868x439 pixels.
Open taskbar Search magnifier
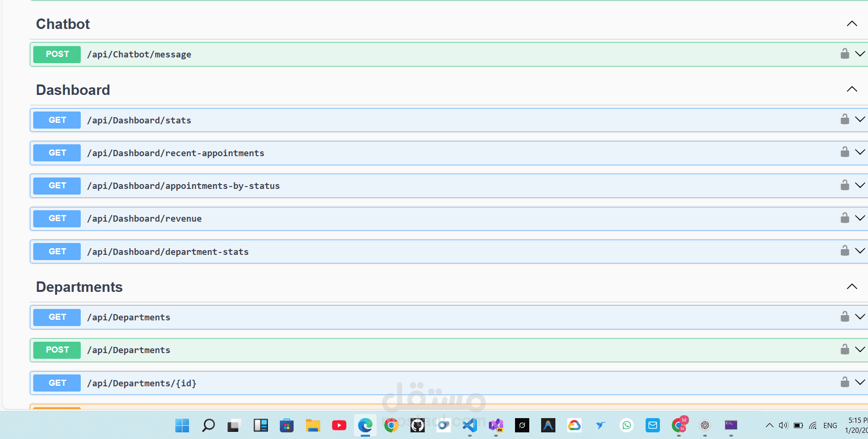click(x=208, y=425)
